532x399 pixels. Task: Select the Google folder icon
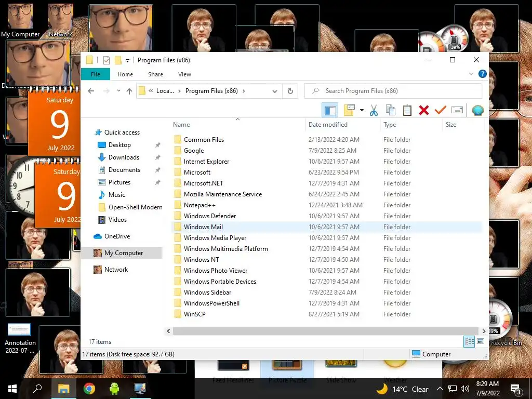178,150
